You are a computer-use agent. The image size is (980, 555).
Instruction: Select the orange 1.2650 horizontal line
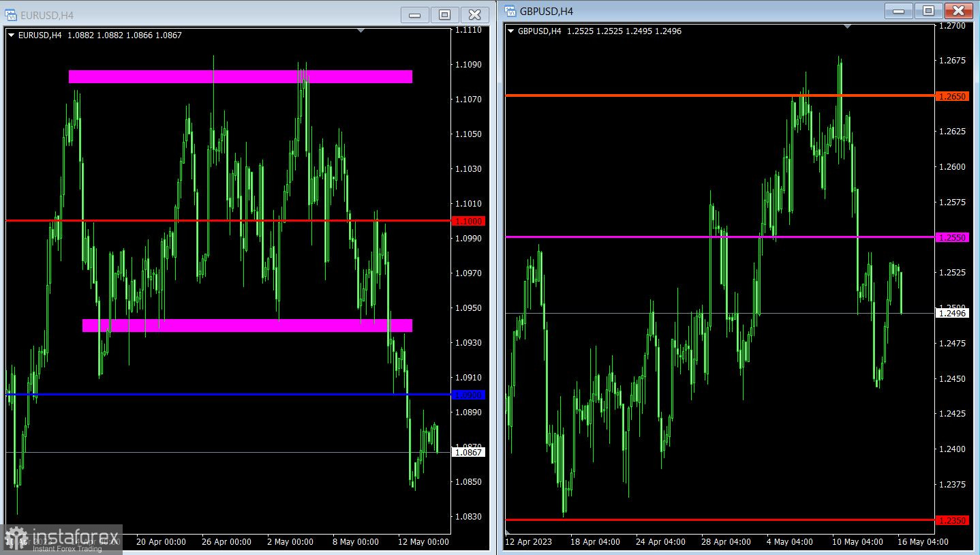(x=721, y=95)
